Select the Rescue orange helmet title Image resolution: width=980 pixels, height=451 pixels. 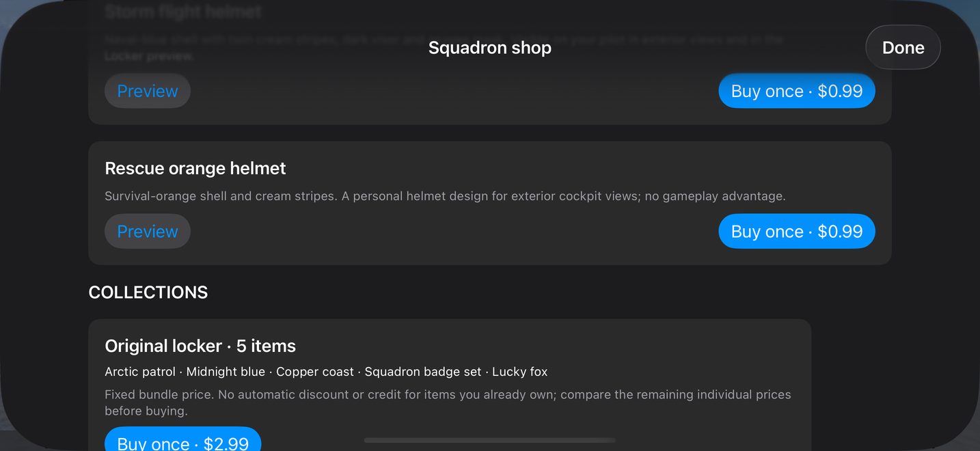coord(195,168)
